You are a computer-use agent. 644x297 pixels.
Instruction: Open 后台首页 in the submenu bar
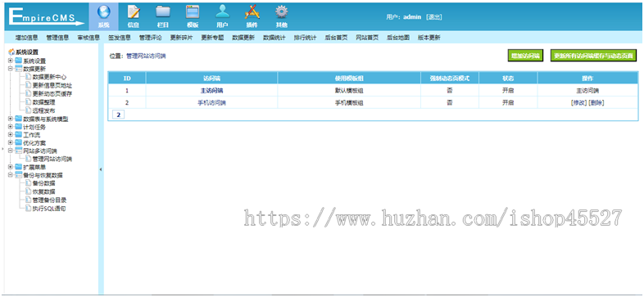pos(336,38)
